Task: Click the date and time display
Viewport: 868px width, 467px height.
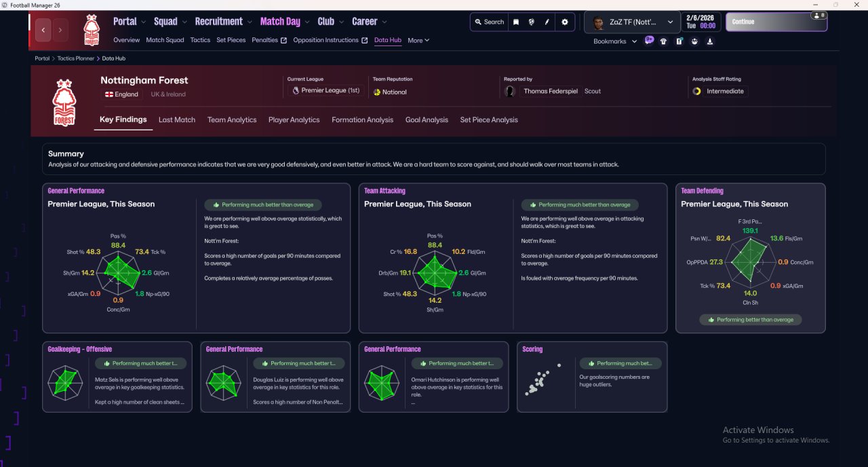Action: (701, 22)
